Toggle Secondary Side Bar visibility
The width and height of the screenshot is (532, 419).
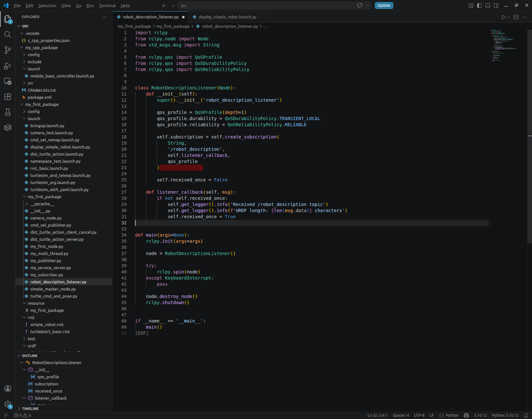[496, 5]
